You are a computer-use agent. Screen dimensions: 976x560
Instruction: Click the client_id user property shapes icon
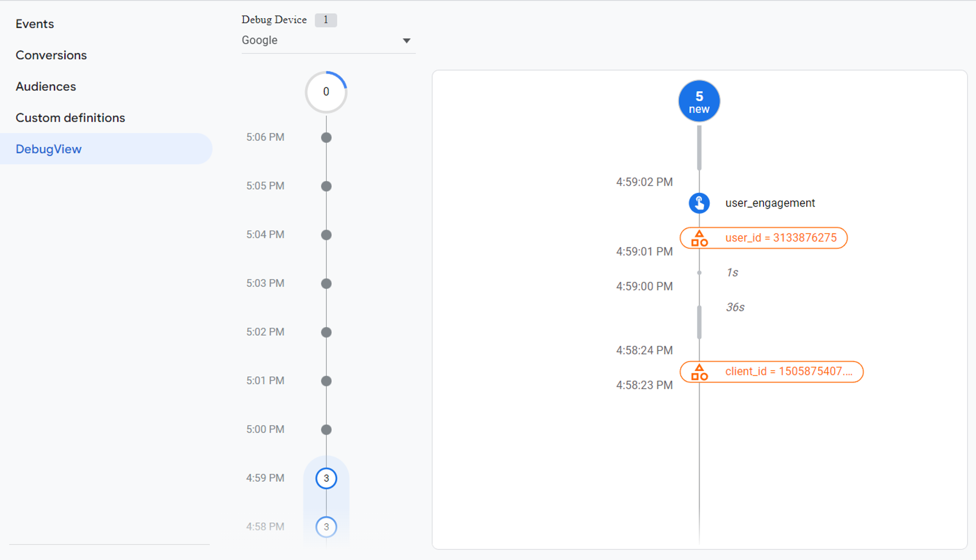click(x=699, y=372)
